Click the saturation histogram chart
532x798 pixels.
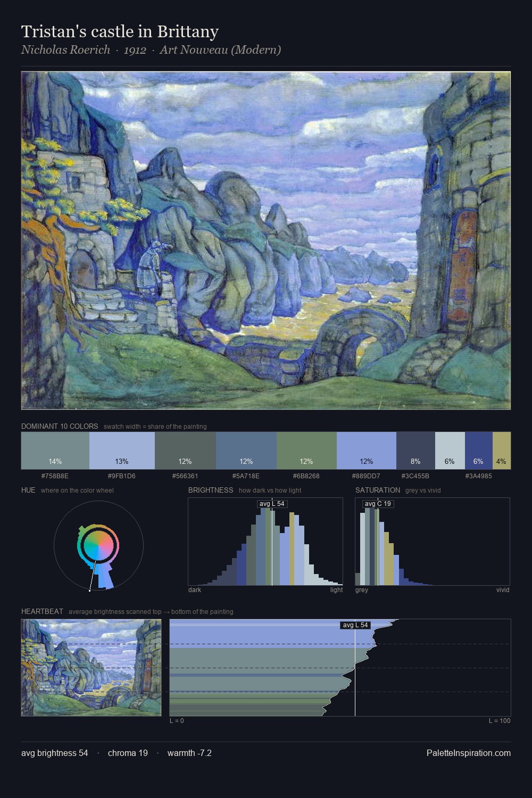point(433,542)
